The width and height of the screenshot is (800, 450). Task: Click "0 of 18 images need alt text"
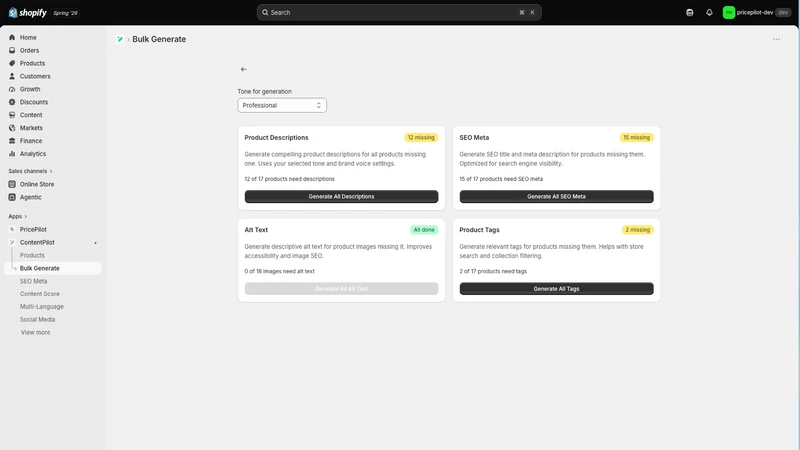[x=279, y=271]
